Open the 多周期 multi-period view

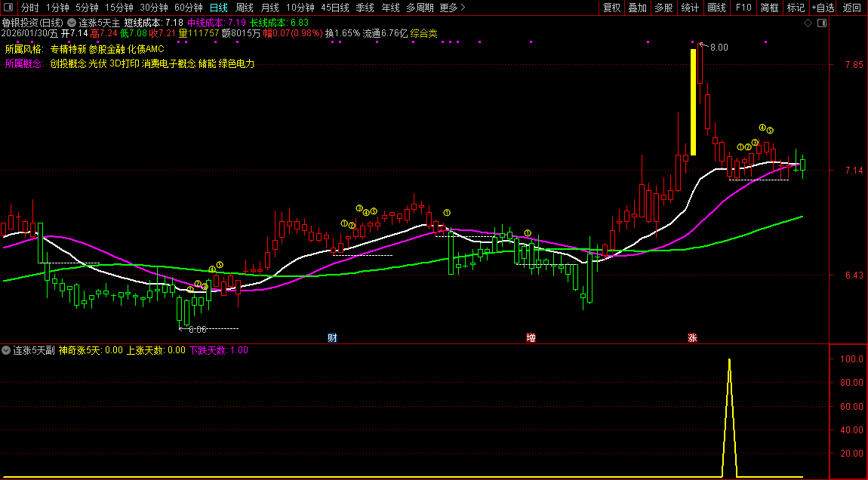click(x=420, y=8)
